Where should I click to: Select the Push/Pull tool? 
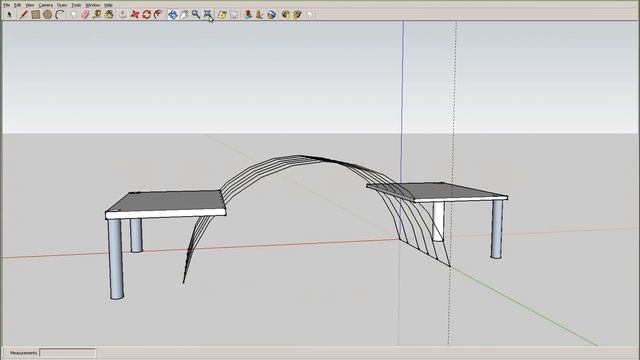[122, 15]
